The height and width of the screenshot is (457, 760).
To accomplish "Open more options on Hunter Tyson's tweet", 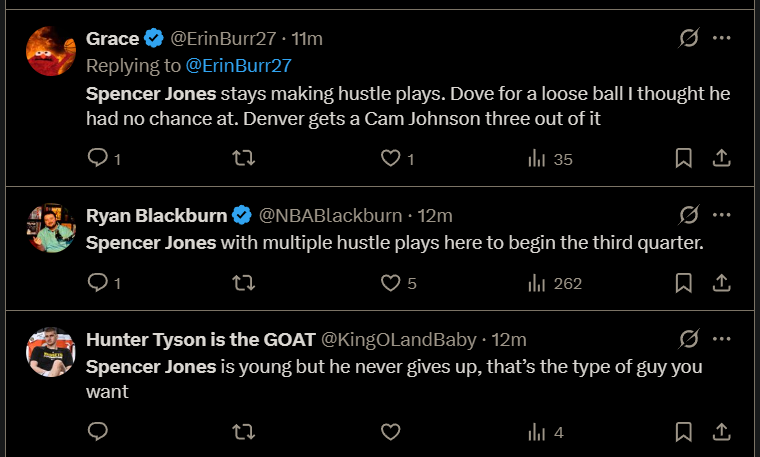I will click(x=721, y=339).
